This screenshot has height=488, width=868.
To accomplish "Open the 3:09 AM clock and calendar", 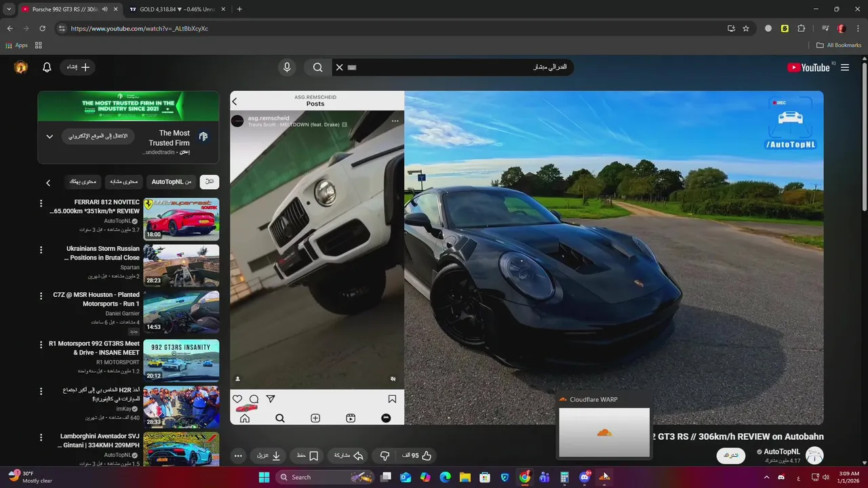I will click(849, 477).
